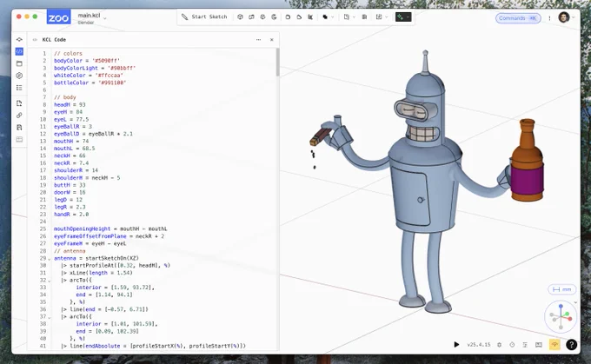Click the red X axis gizmo handle
This screenshot has width=591, height=364.
click(570, 319)
